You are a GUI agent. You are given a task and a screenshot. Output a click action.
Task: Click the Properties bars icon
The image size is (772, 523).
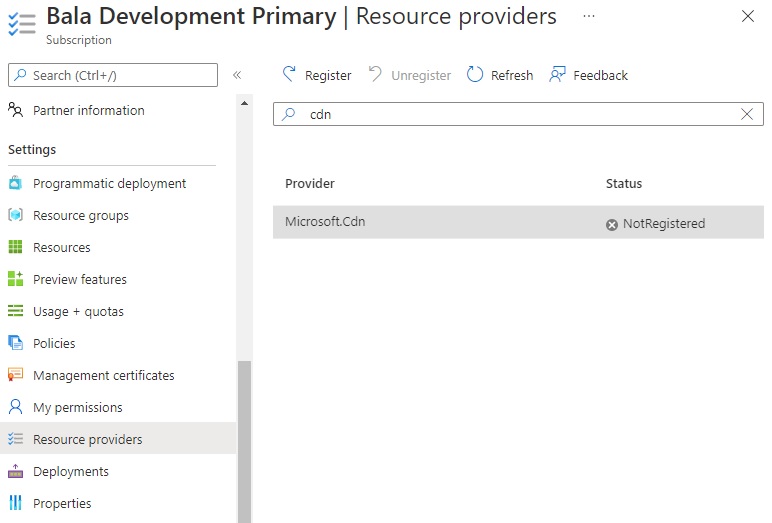pyautogui.click(x=15, y=503)
